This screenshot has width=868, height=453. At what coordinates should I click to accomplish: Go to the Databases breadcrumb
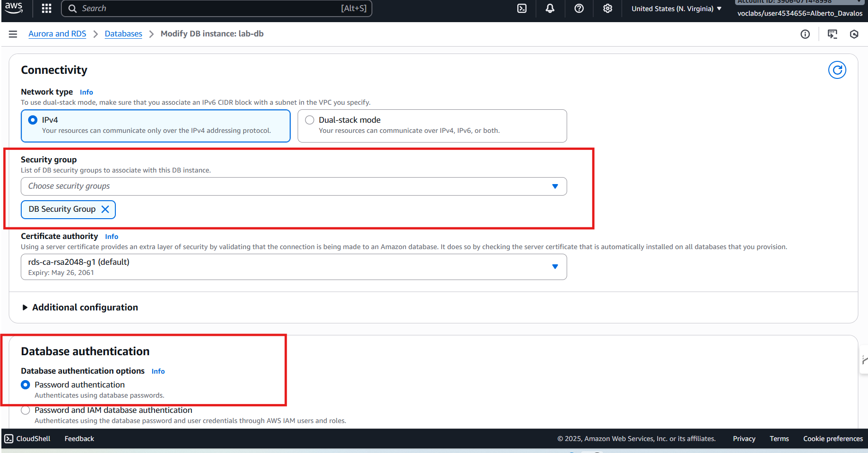tap(123, 34)
